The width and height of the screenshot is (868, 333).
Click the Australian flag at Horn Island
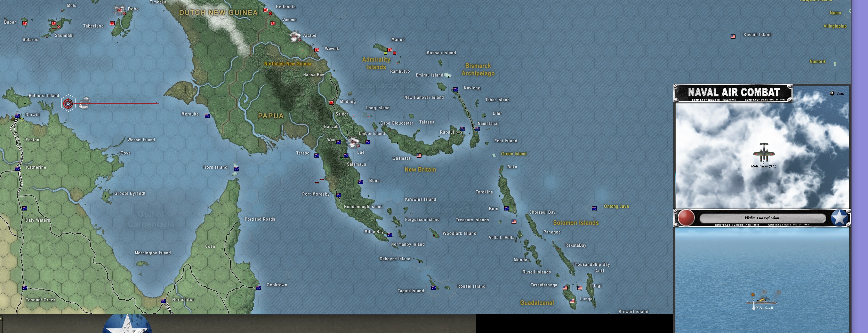(x=236, y=169)
